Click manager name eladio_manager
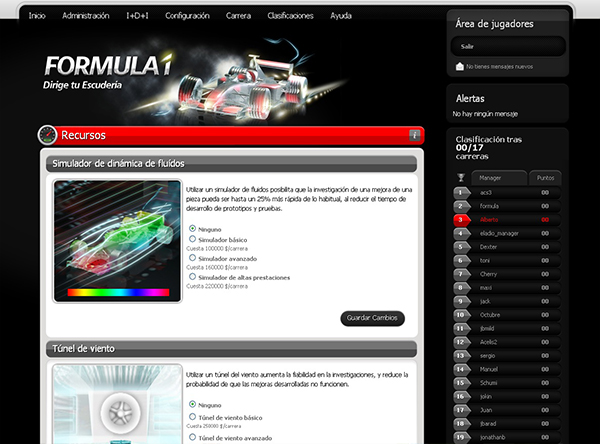The width and height of the screenshot is (600, 444). pyautogui.click(x=499, y=233)
